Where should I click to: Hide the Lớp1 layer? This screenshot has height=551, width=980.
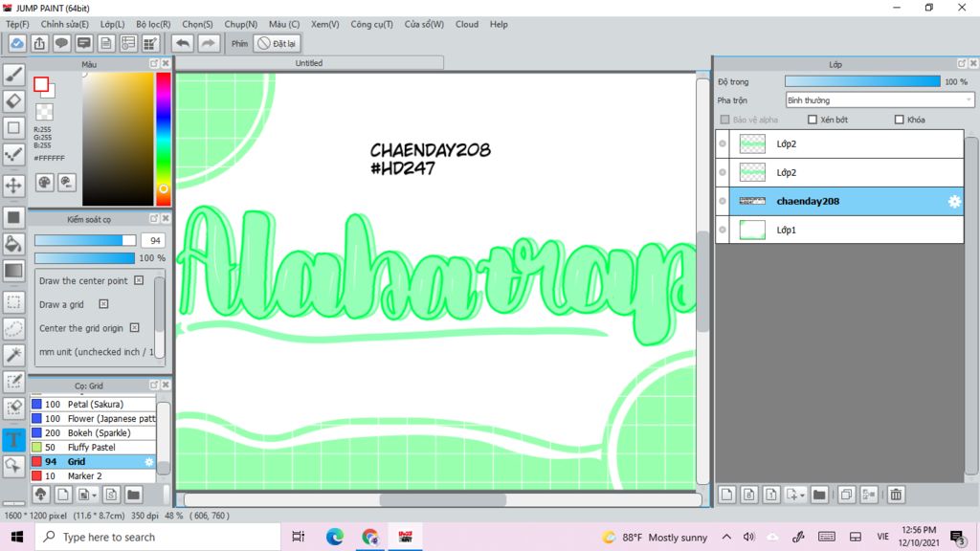(x=723, y=231)
